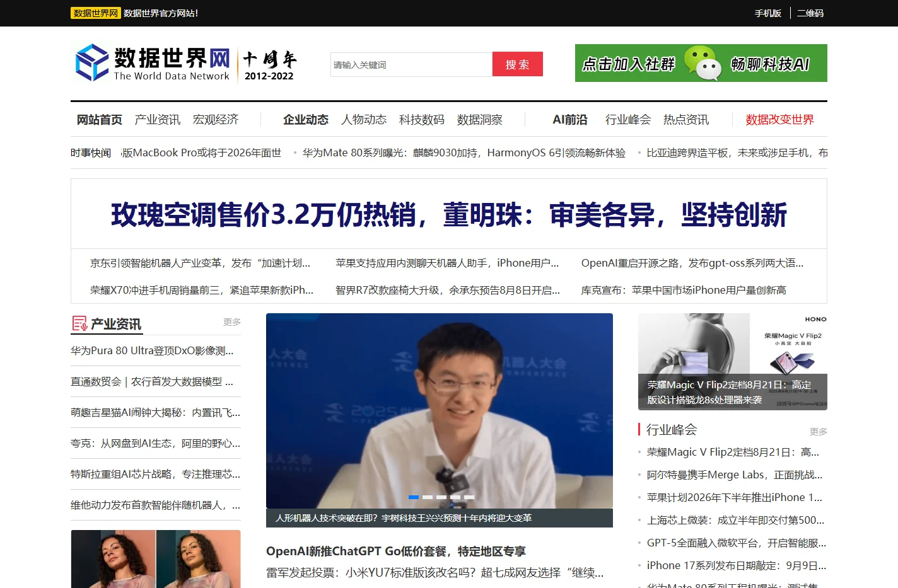898x588 pixels.
Task: Open headline 玫瑰空调售价3.2万仍热销
Action: pyautogui.click(x=449, y=215)
